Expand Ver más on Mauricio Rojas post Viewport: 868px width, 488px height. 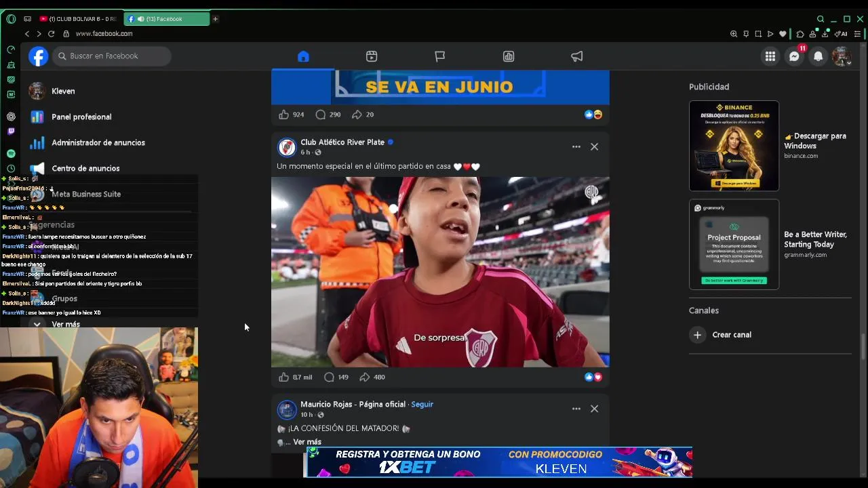(307, 442)
